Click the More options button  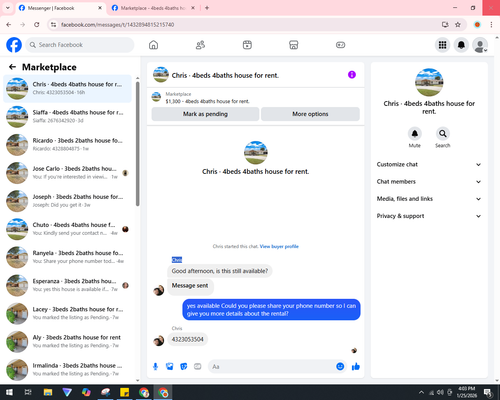310,114
